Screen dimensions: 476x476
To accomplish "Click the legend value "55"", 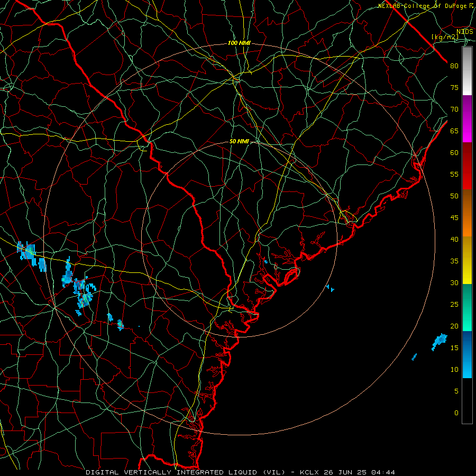I will [x=454, y=174].
